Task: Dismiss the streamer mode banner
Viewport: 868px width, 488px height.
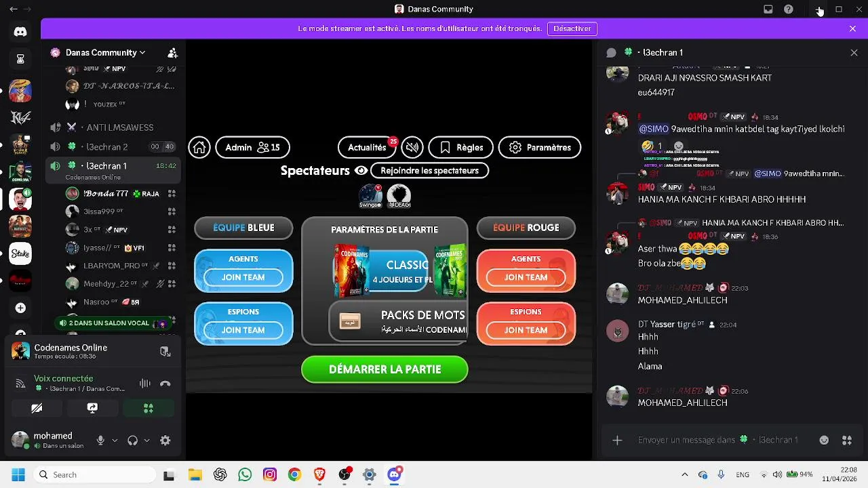Action: tap(852, 28)
